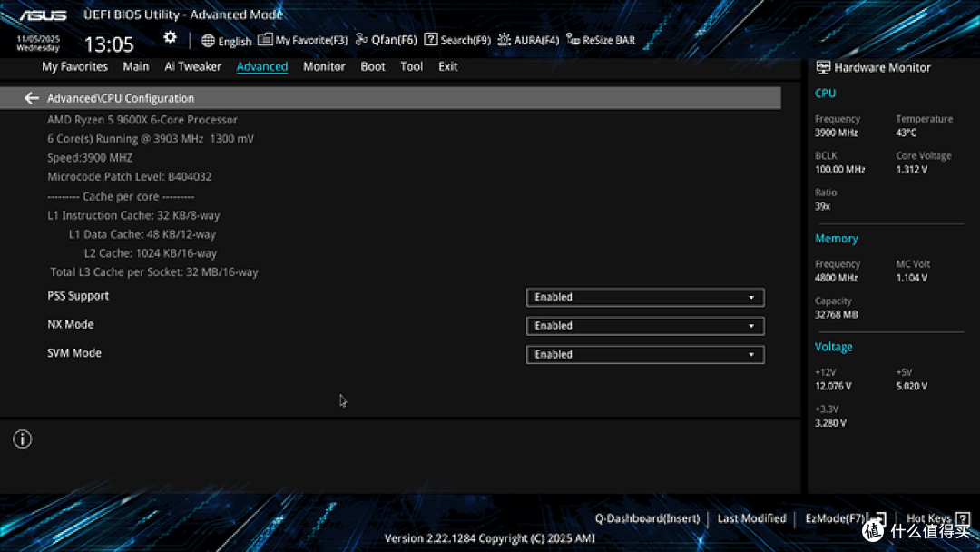Open My Favorite(F3) from the top bar
The image size is (980, 552).
click(x=302, y=40)
